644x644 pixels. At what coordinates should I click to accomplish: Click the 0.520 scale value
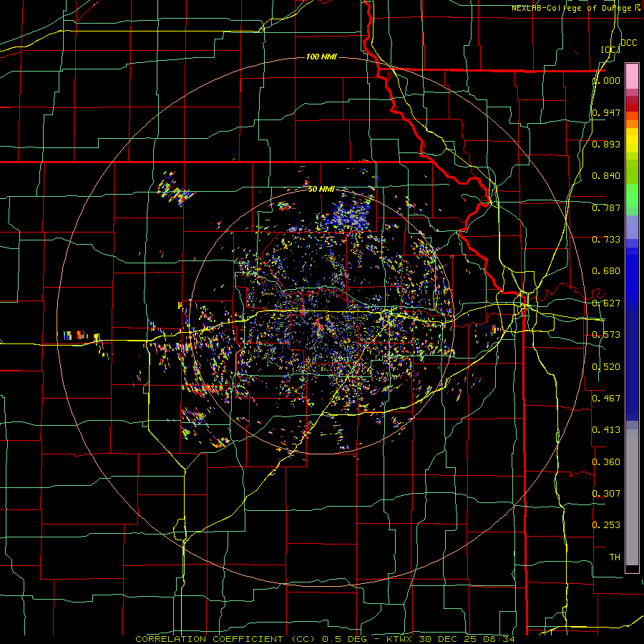(x=606, y=367)
